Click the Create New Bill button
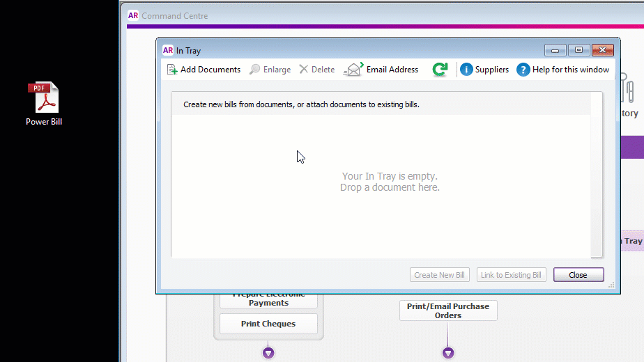This screenshot has height=362, width=644. pos(439,275)
